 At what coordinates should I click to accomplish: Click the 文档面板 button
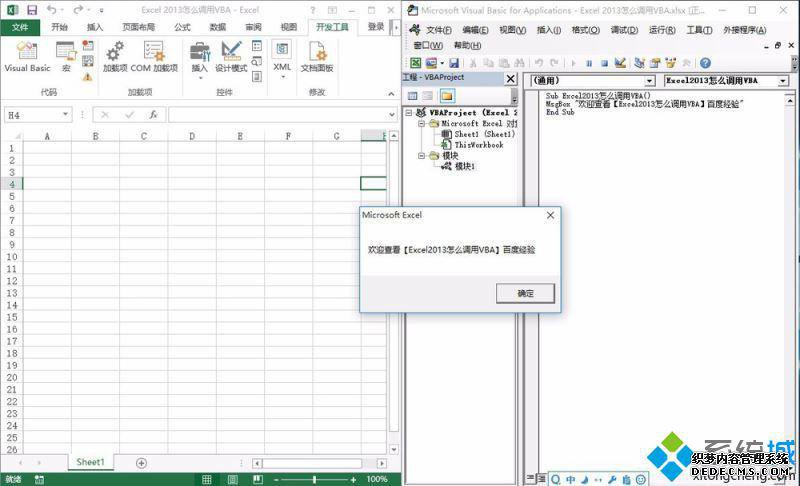point(317,57)
